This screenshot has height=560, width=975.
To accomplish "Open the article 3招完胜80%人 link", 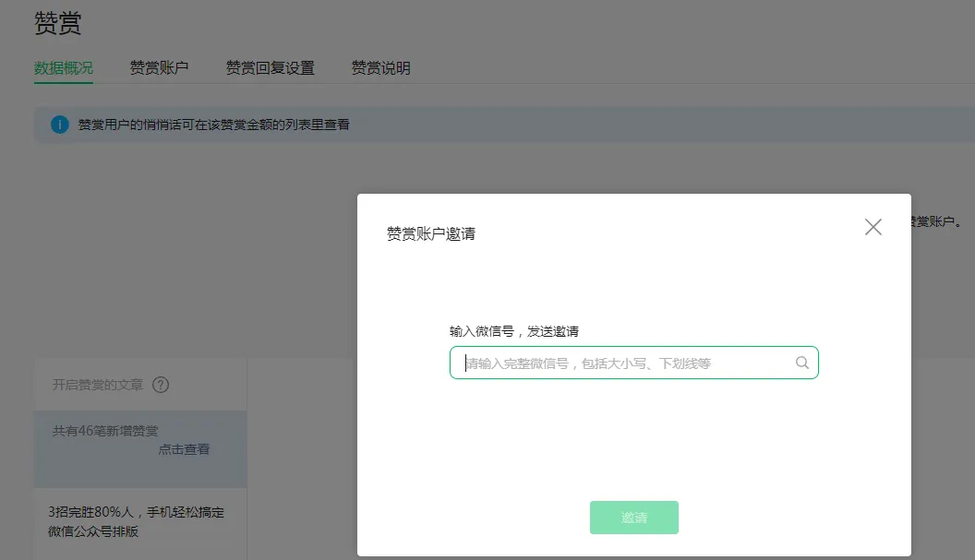I will [138, 522].
